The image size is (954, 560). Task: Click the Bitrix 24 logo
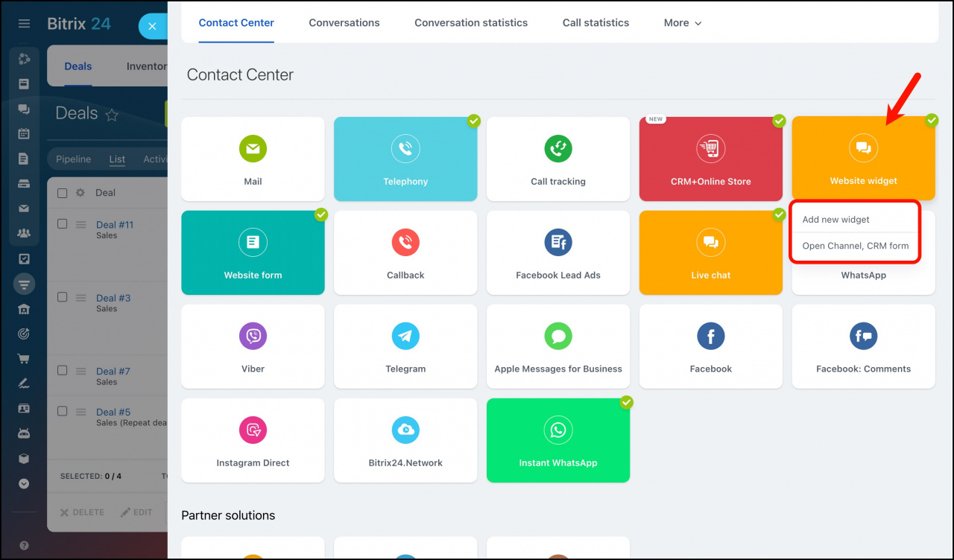tap(79, 24)
